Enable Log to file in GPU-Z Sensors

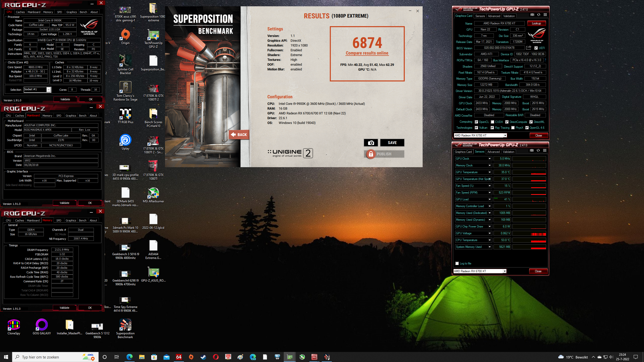click(457, 263)
